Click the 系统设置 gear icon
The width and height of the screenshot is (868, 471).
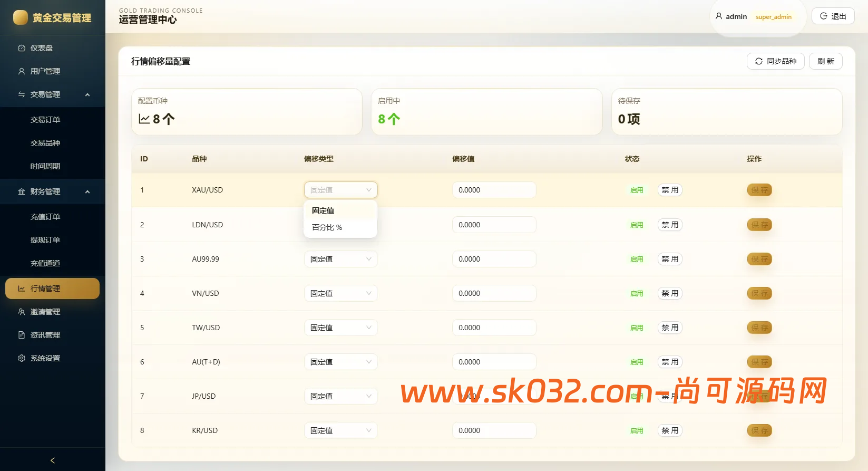(x=22, y=358)
